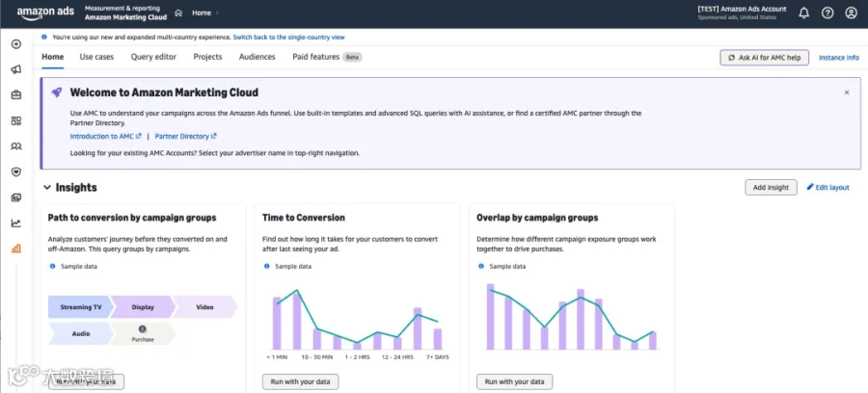868x393 pixels.
Task: Open the shield sidebar icon
Action: point(16,171)
